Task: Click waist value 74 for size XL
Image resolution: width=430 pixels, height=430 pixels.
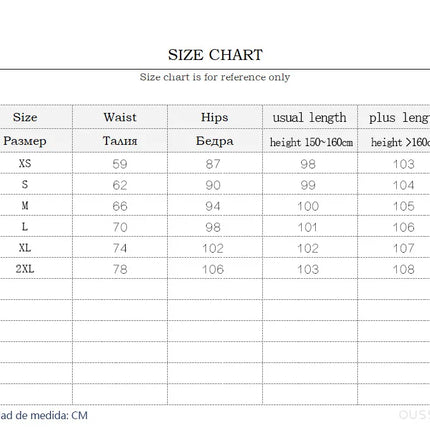Action: point(120,248)
